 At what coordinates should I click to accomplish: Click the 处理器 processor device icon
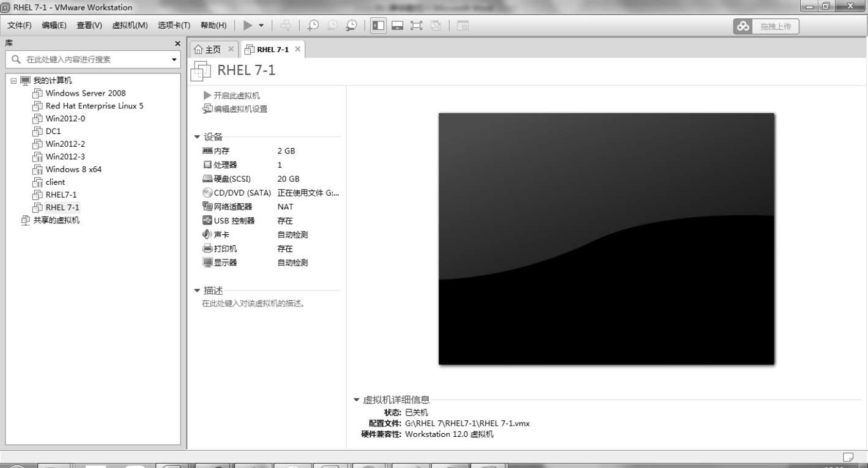tap(207, 165)
